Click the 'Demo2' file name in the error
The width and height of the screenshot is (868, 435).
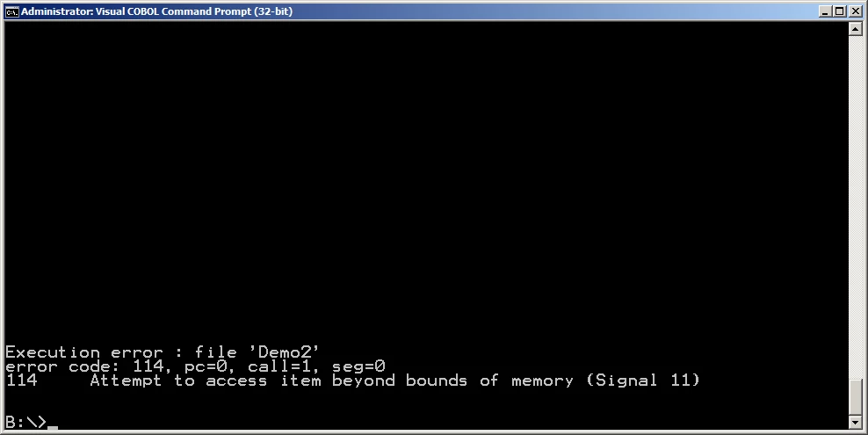[x=284, y=352]
